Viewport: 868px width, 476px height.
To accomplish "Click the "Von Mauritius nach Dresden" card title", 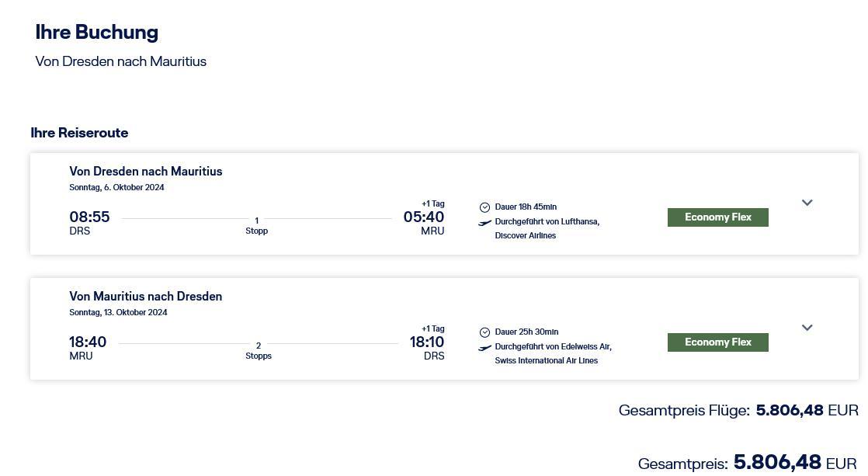I will coord(146,297).
